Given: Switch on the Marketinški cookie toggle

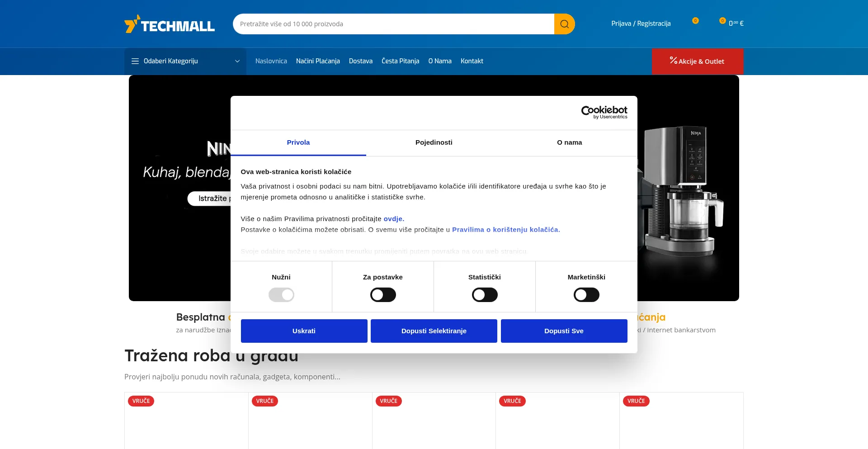Looking at the screenshot, I should click(x=586, y=295).
